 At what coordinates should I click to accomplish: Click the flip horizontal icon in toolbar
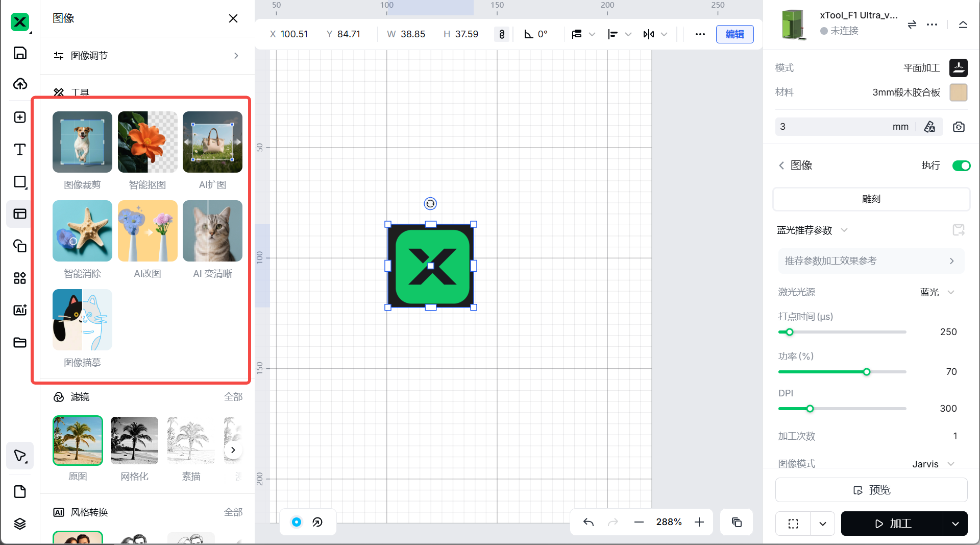(649, 34)
